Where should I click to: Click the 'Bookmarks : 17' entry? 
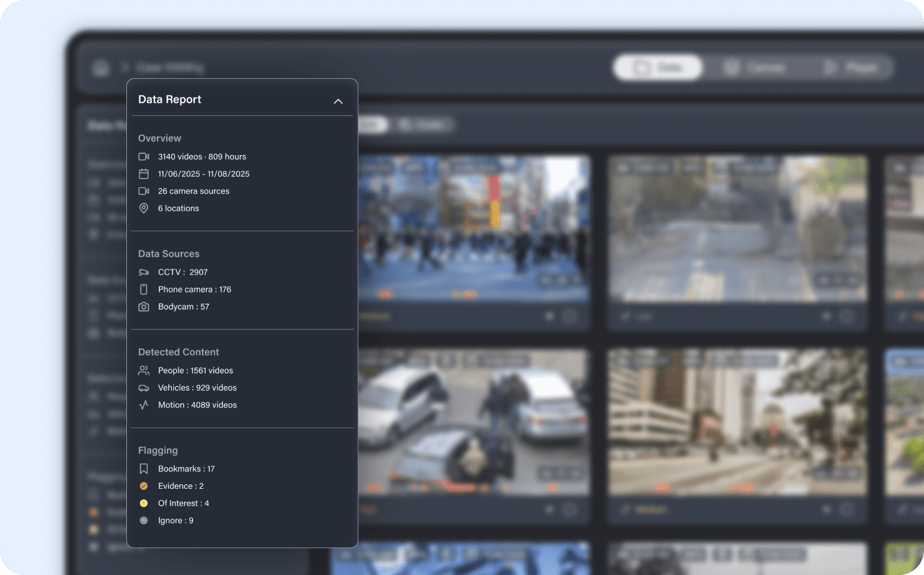point(186,469)
